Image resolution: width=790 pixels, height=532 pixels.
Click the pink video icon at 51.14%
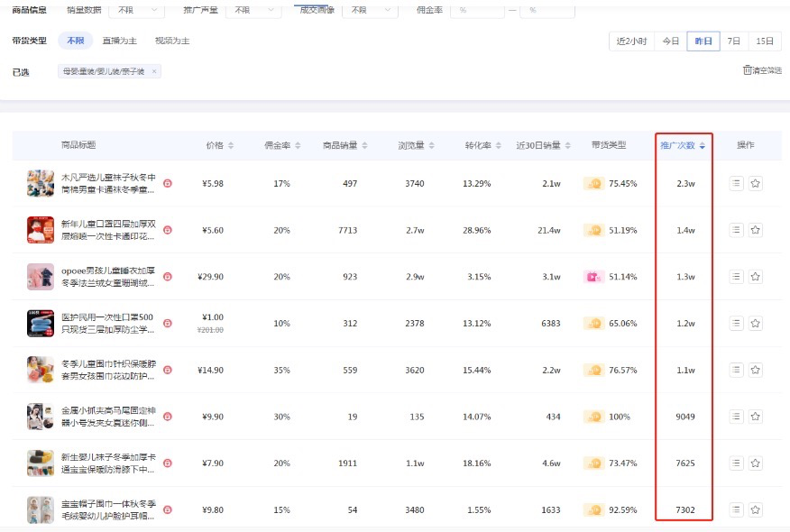(x=593, y=277)
